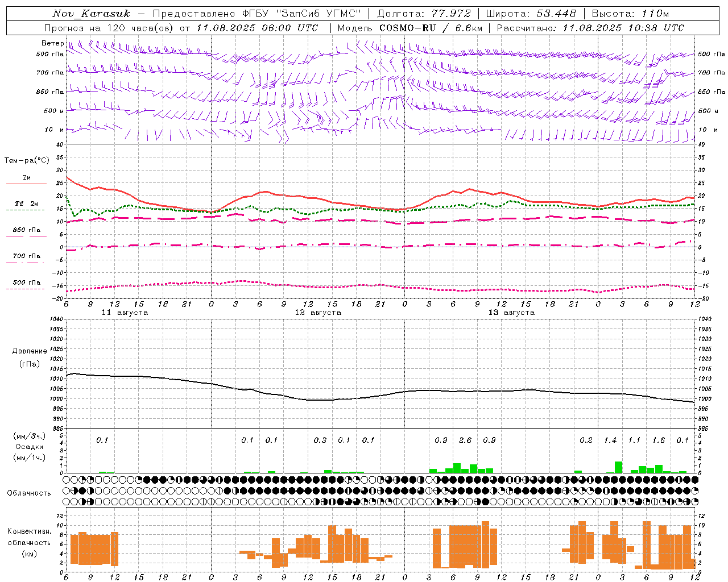Click the computed time 11.08.2025 10:38 UTC
728x582 pixels.
(x=623, y=28)
